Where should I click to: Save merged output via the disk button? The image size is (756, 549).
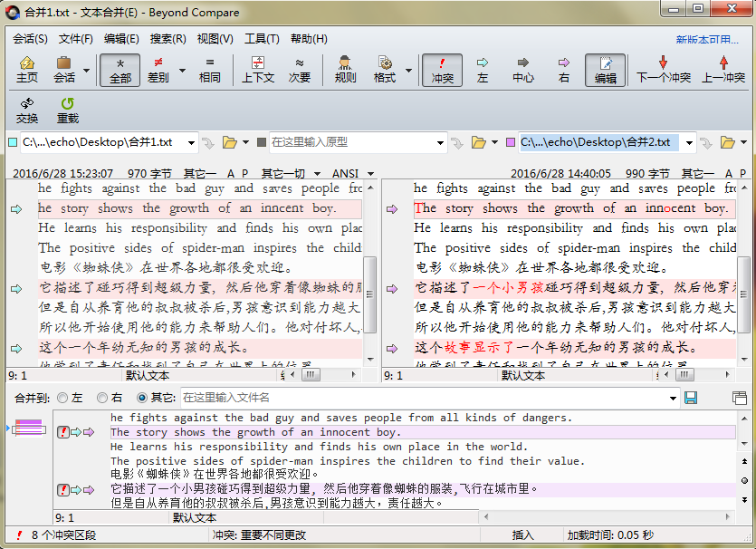pyautogui.click(x=692, y=397)
